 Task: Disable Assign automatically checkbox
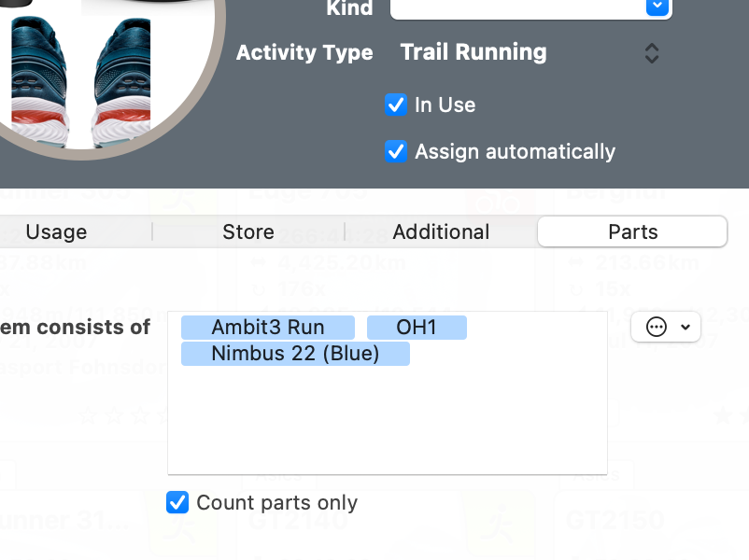396,151
